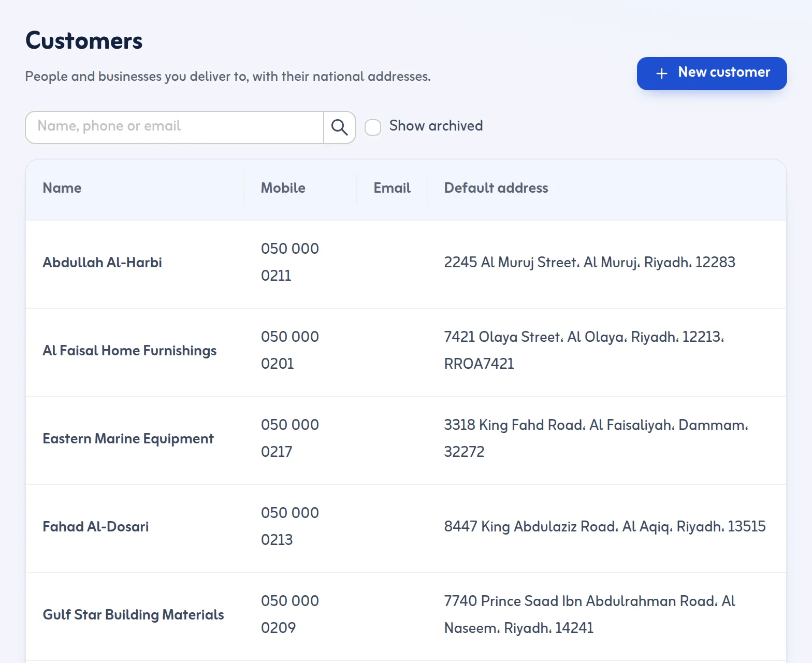Open customer Gulf Star Building Materials
Screen dimensions: 812x663
134,615
